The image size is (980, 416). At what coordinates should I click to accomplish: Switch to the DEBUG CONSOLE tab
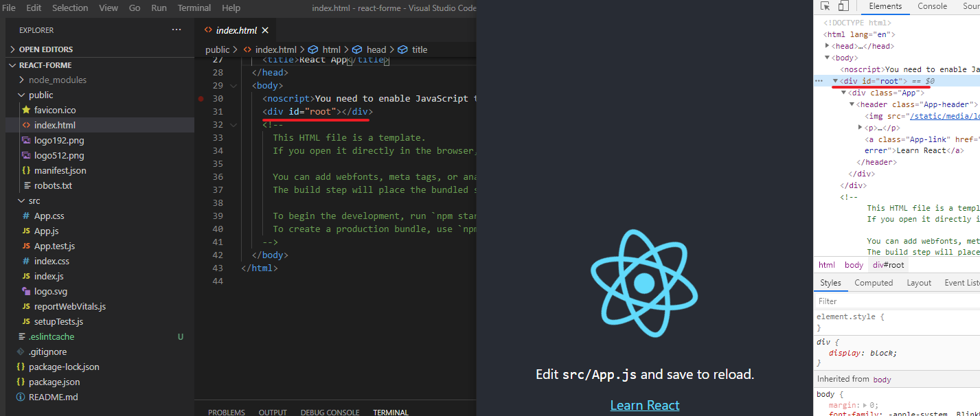click(330, 412)
